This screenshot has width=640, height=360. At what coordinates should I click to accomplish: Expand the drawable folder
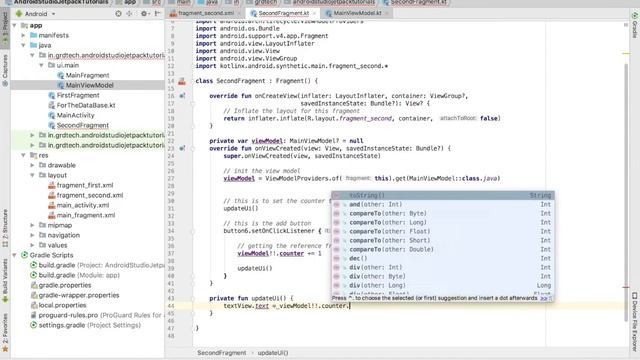[x=32, y=165]
